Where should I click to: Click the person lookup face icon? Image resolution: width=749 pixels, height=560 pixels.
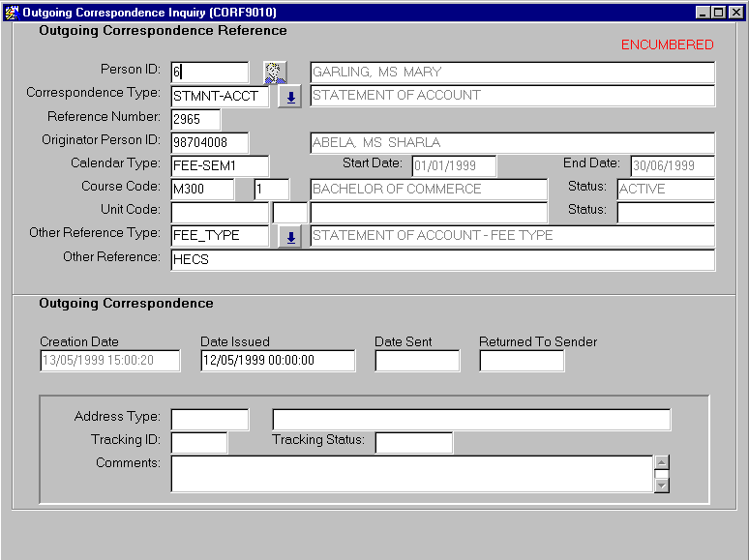(276, 73)
